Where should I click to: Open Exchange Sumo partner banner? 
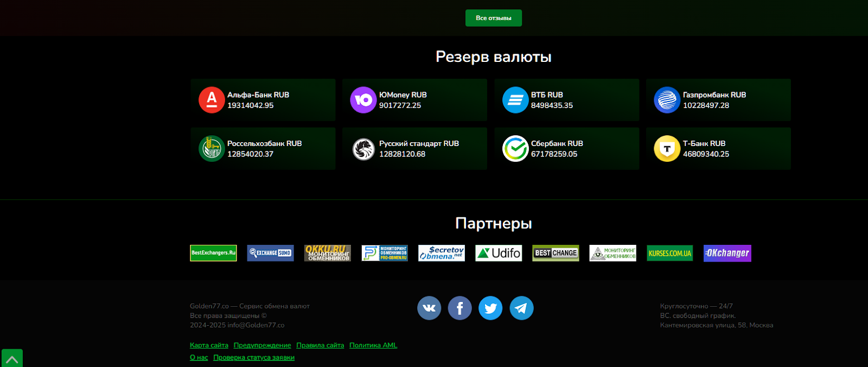(270, 253)
